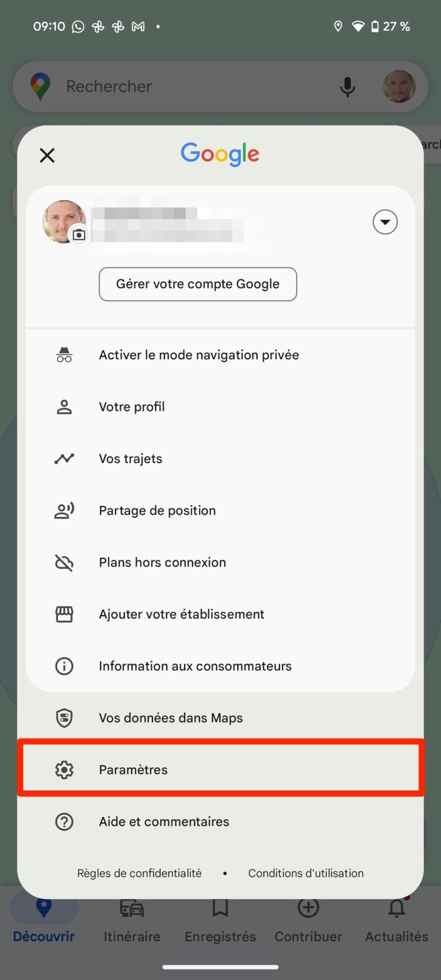441x980 pixels.
Task: Close the Google account menu
Action: (47, 155)
